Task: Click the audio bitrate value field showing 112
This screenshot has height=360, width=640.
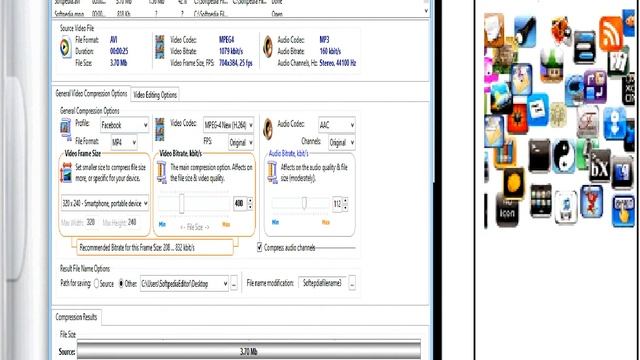Action: pyautogui.click(x=337, y=204)
